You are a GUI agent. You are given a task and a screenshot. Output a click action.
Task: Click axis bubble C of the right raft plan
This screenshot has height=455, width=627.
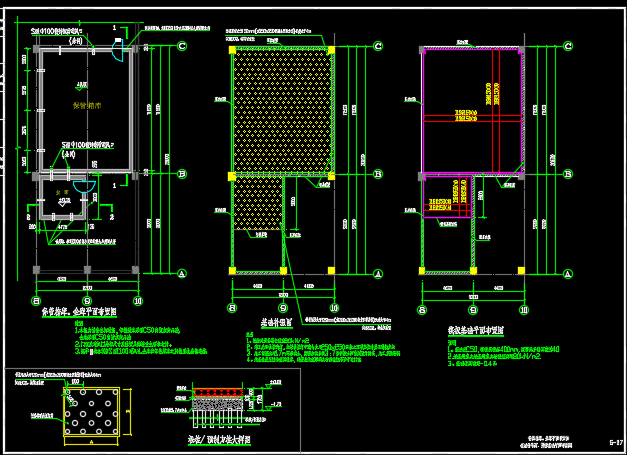coord(568,46)
